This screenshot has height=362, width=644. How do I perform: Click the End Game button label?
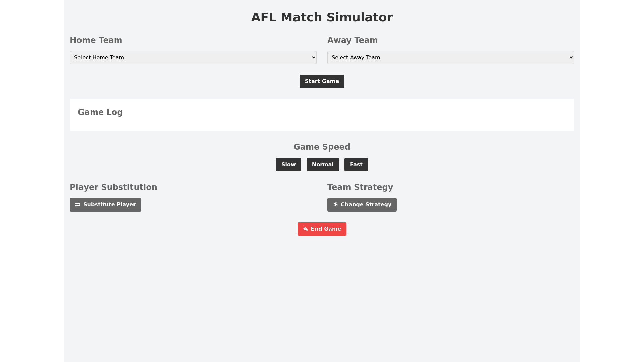326,229
